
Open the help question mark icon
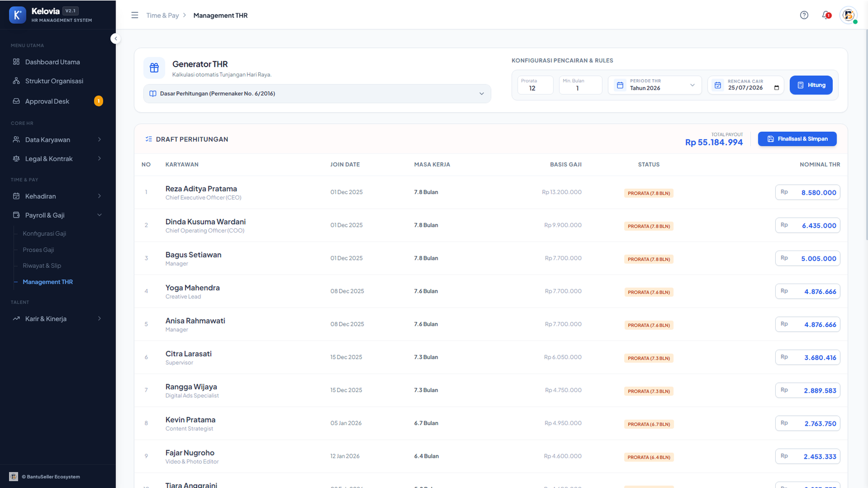click(x=804, y=15)
